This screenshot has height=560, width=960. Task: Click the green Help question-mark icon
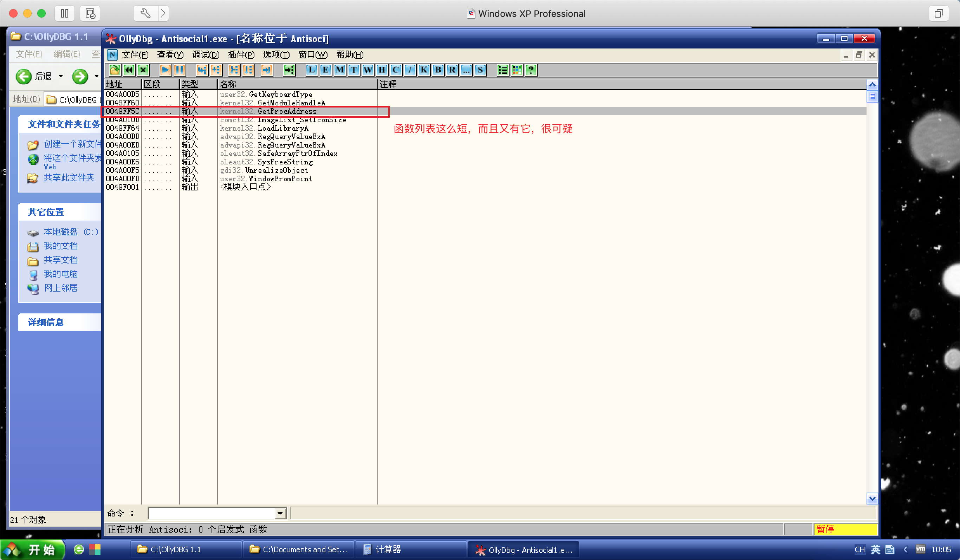pyautogui.click(x=531, y=70)
